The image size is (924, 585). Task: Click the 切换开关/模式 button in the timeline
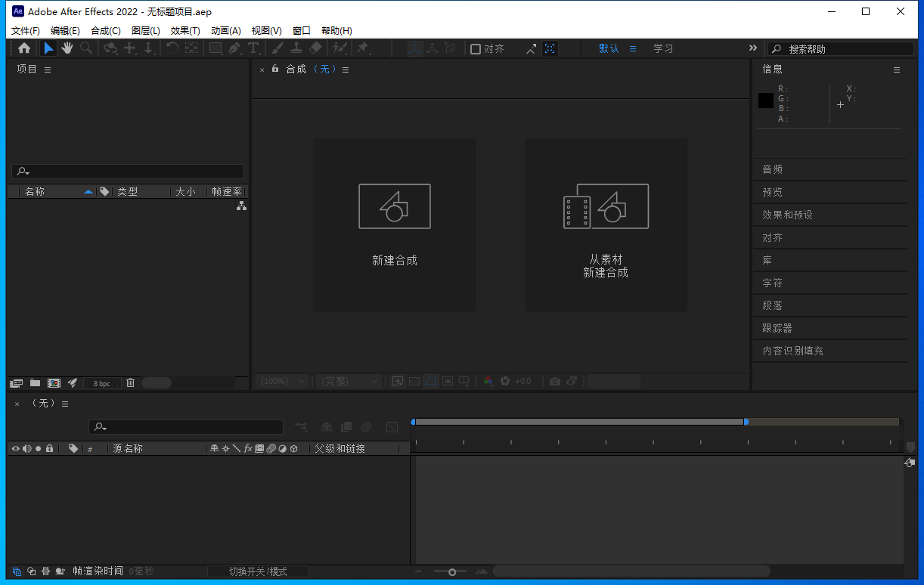258,571
